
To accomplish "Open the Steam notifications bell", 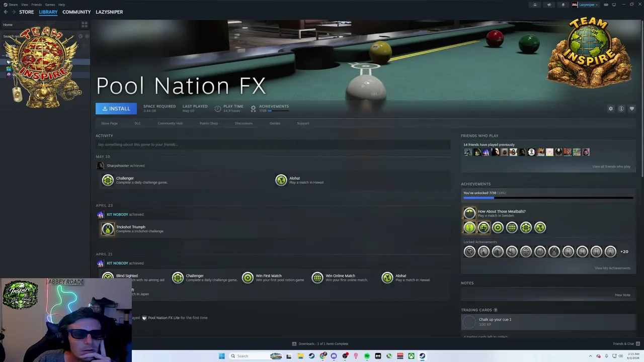I will (563, 5).
